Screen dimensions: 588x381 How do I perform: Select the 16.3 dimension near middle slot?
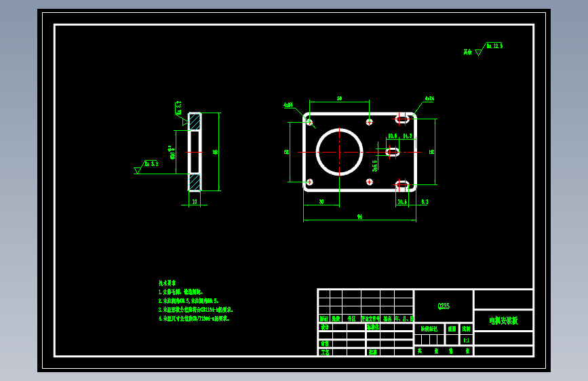(x=407, y=136)
